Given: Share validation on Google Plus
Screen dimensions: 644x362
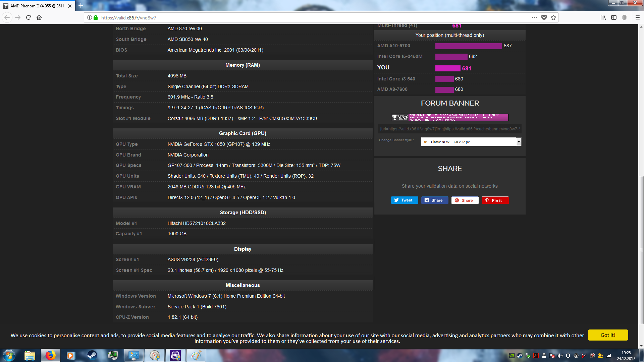Looking at the screenshot, I should pos(465,200).
